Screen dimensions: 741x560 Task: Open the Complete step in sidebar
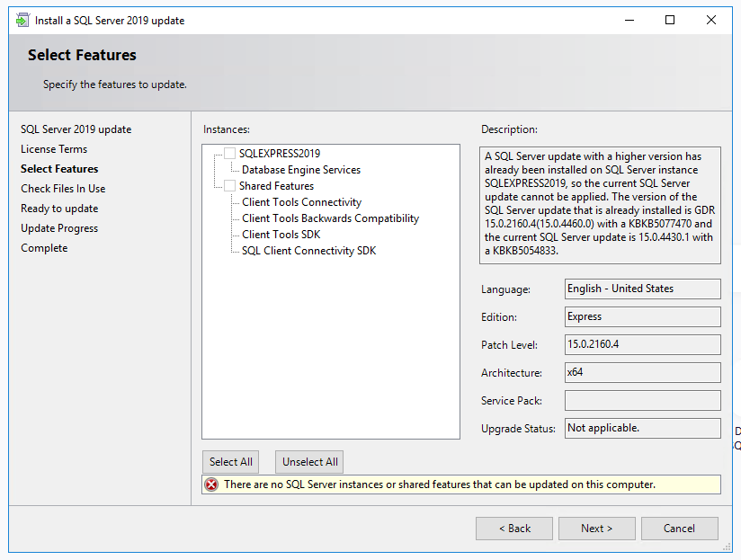44,248
